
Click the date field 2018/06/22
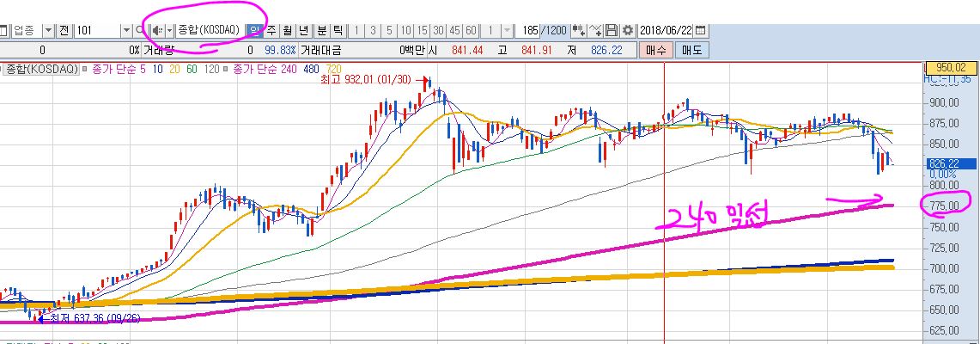pos(666,30)
